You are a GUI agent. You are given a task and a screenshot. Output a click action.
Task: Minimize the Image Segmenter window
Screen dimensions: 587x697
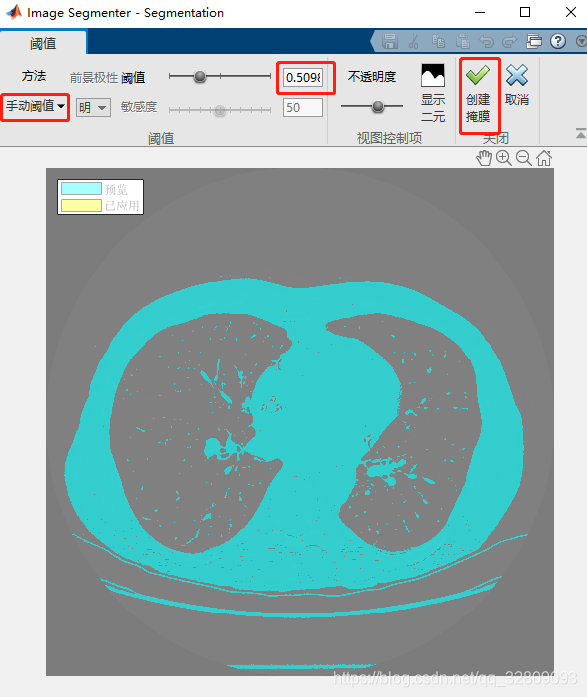480,12
